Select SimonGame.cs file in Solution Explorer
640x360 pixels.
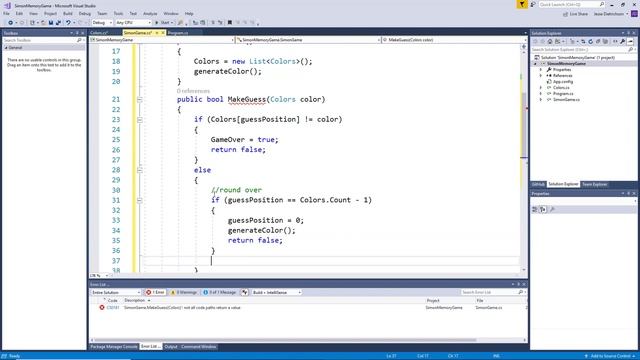tap(566, 100)
